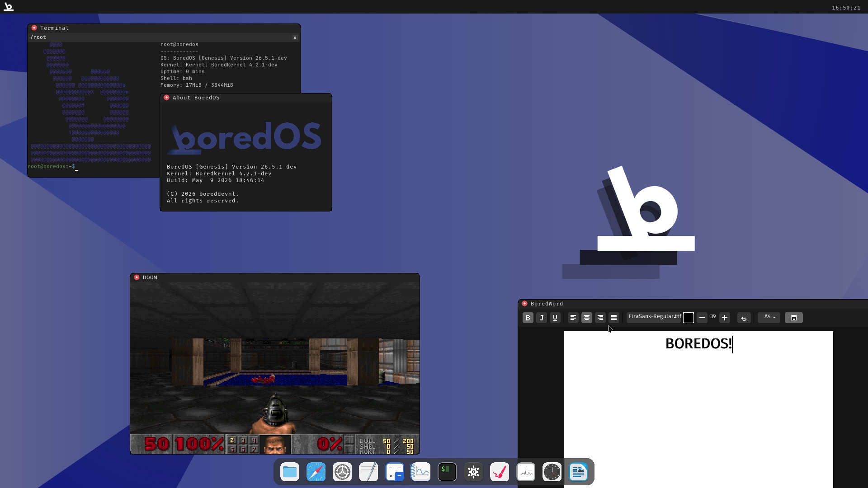Open Files from the dock

click(x=290, y=472)
